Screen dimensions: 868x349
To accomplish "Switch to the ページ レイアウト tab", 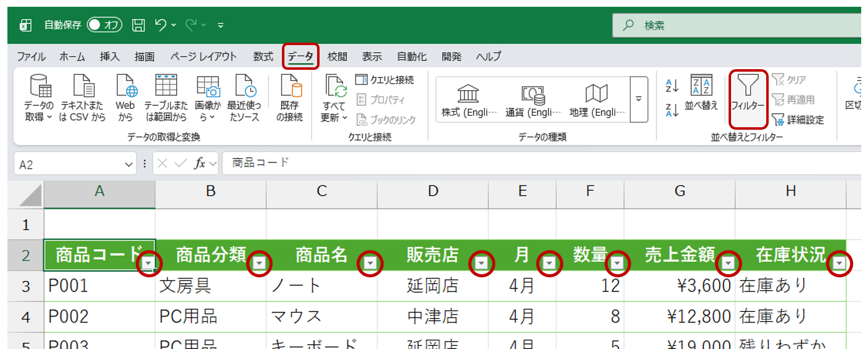I will pos(204,56).
